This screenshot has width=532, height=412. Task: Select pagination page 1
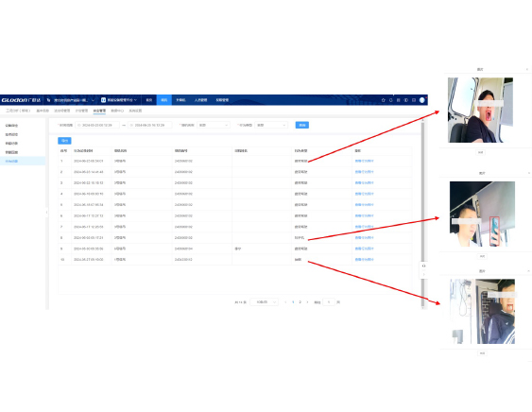(293, 302)
